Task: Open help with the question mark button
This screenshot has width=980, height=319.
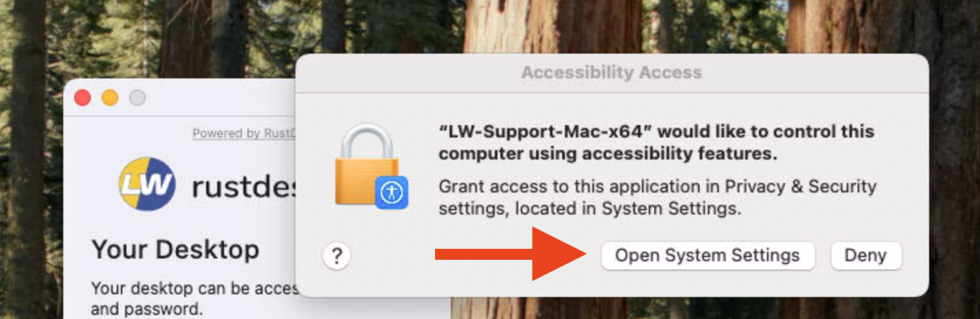Action: (336, 256)
